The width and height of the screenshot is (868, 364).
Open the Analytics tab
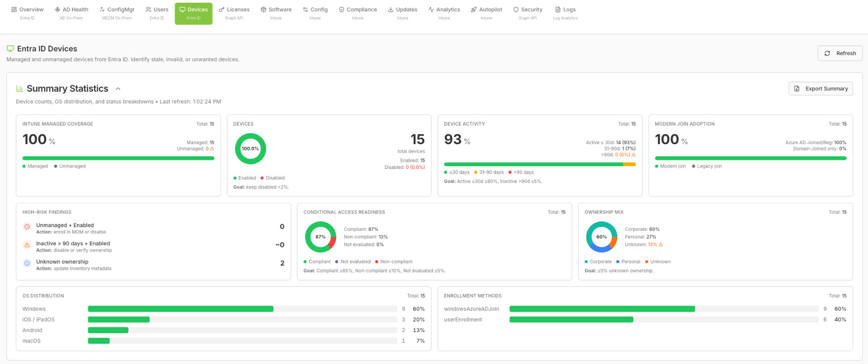click(444, 14)
